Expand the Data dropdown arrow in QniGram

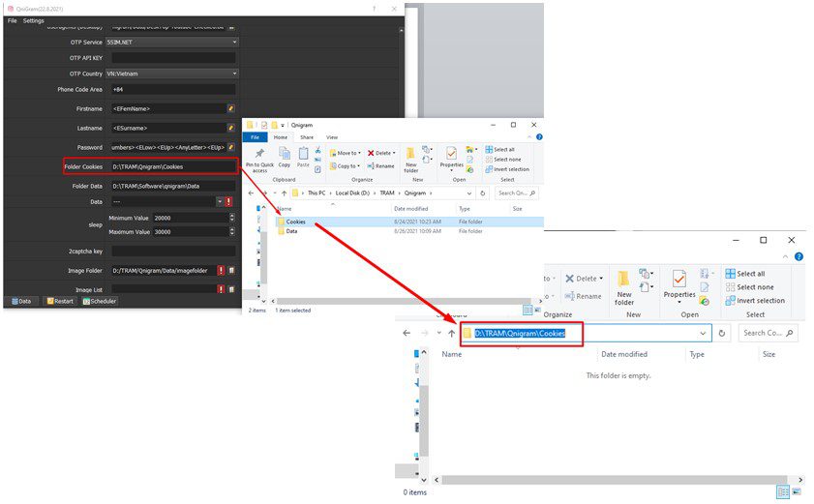pos(220,201)
